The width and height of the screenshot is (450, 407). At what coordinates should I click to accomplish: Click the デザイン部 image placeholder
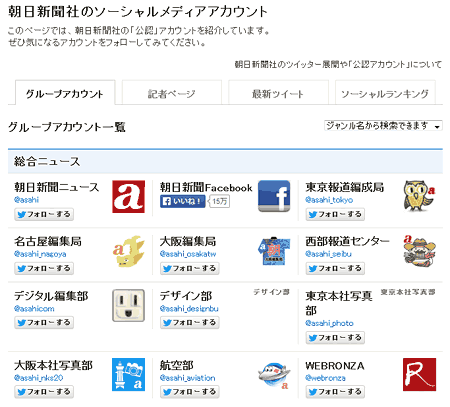[271, 292]
